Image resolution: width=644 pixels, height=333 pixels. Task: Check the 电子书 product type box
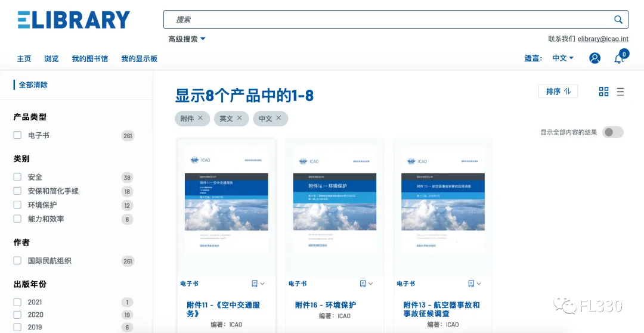coord(17,135)
